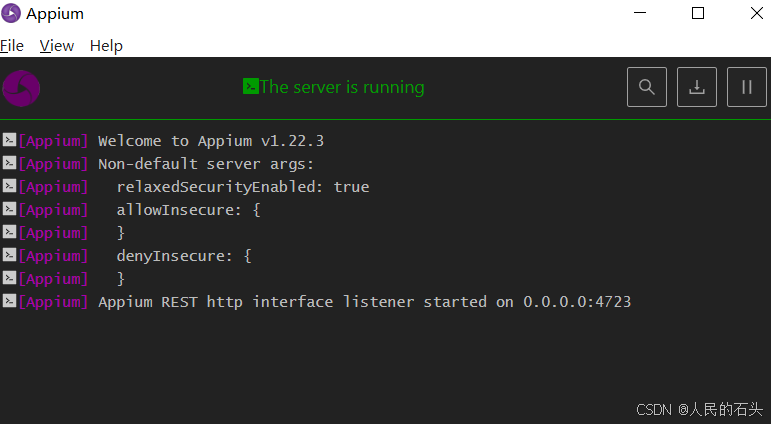Viewport: 771px width, 424px height.
Task: Click the purple Appium logo in header
Action: click(x=21, y=89)
